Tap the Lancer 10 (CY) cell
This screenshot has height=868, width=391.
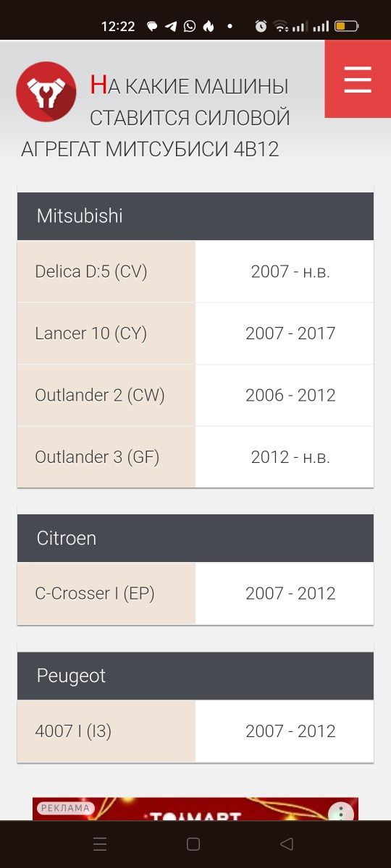(x=106, y=333)
